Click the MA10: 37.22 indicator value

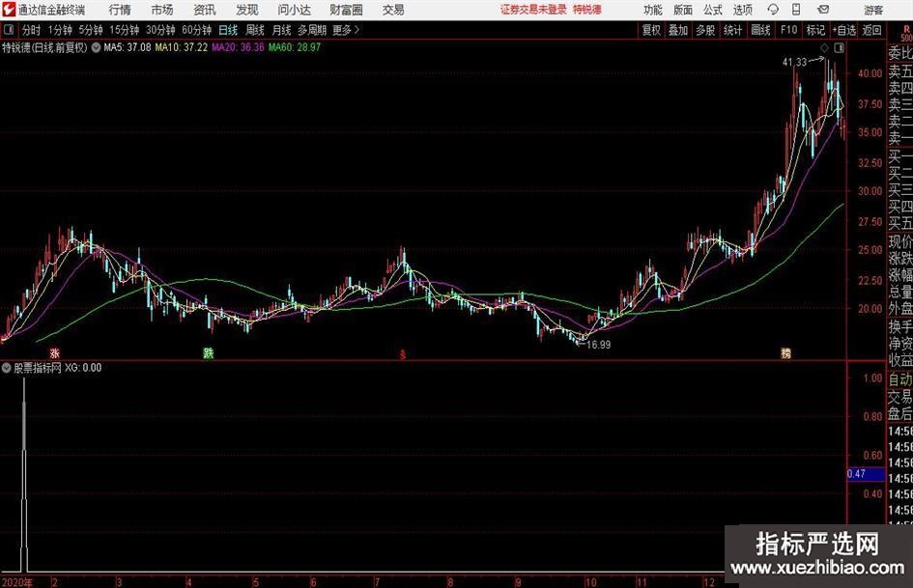click(x=181, y=47)
